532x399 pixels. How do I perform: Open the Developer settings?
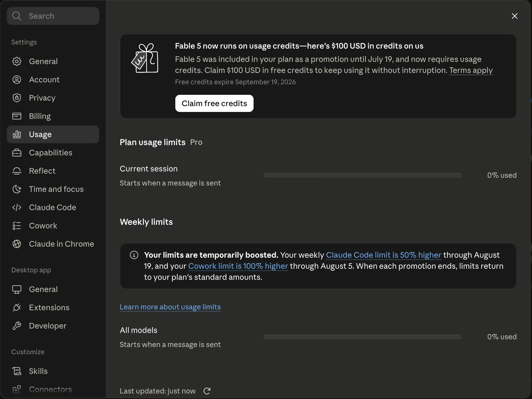(53, 326)
